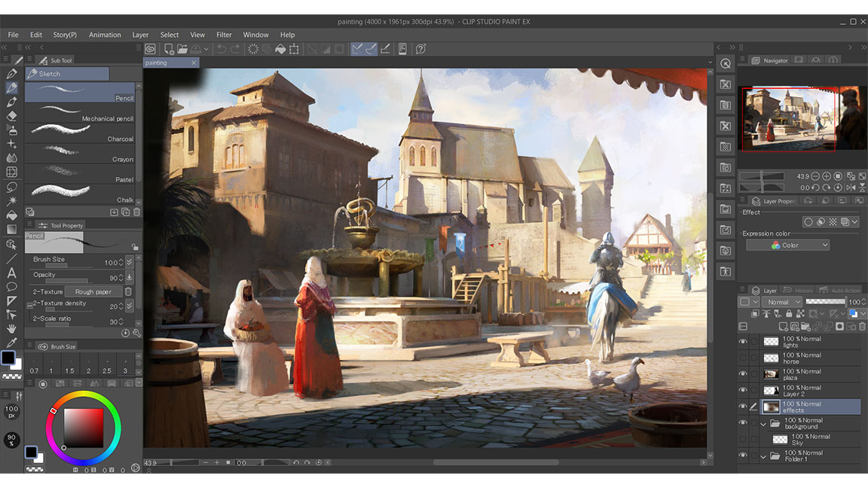The height and width of the screenshot is (488, 868).
Task: Select the Eraser tool
Action: [x=11, y=115]
